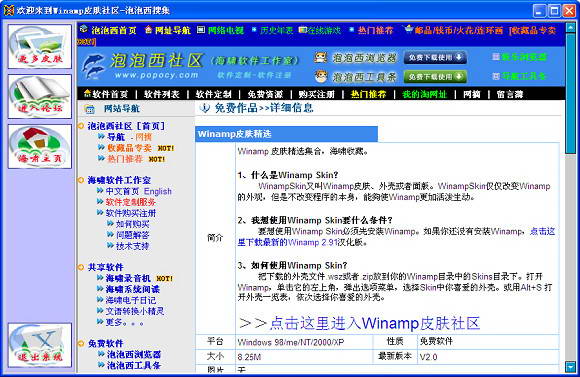Image resolution: width=580 pixels, height=377 pixels.
Task: Select the 网摘 menu item
Action: point(472,94)
